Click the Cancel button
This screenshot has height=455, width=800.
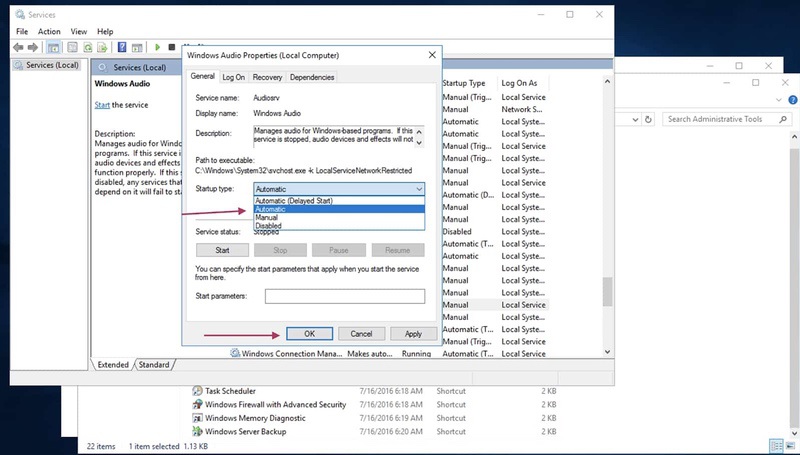click(x=361, y=334)
